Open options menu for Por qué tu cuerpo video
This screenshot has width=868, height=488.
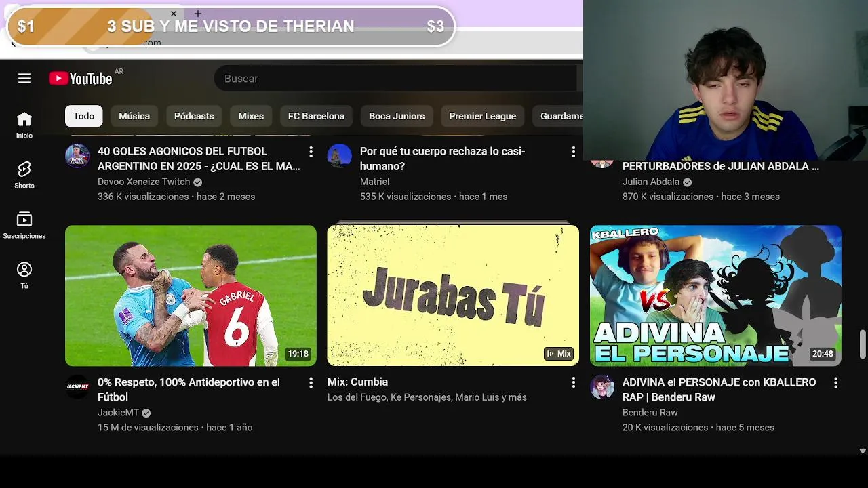pyautogui.click(x=573, y=152)
